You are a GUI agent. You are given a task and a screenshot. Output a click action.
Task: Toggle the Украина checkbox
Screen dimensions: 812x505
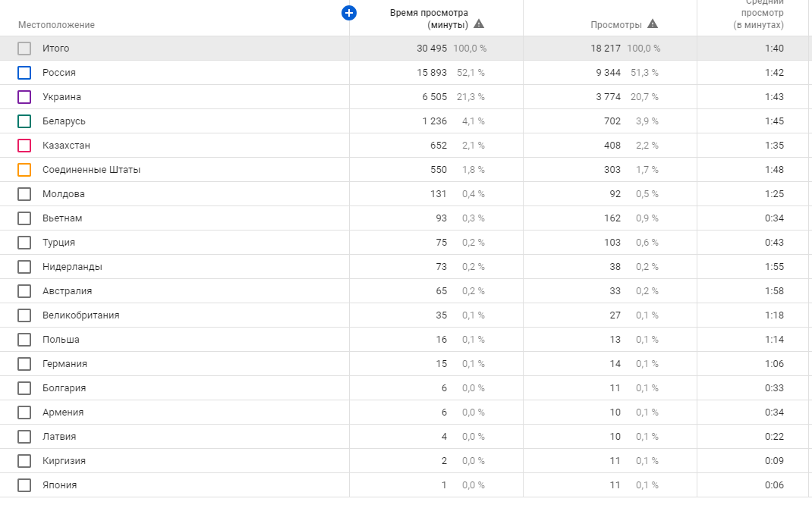coord(24,97)
